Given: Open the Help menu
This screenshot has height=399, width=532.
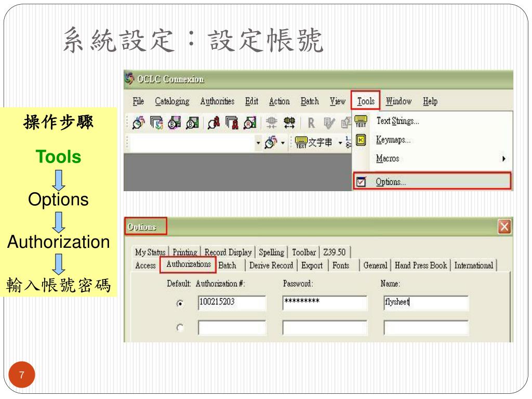Looking at the screenshot, I should [430, 101].
